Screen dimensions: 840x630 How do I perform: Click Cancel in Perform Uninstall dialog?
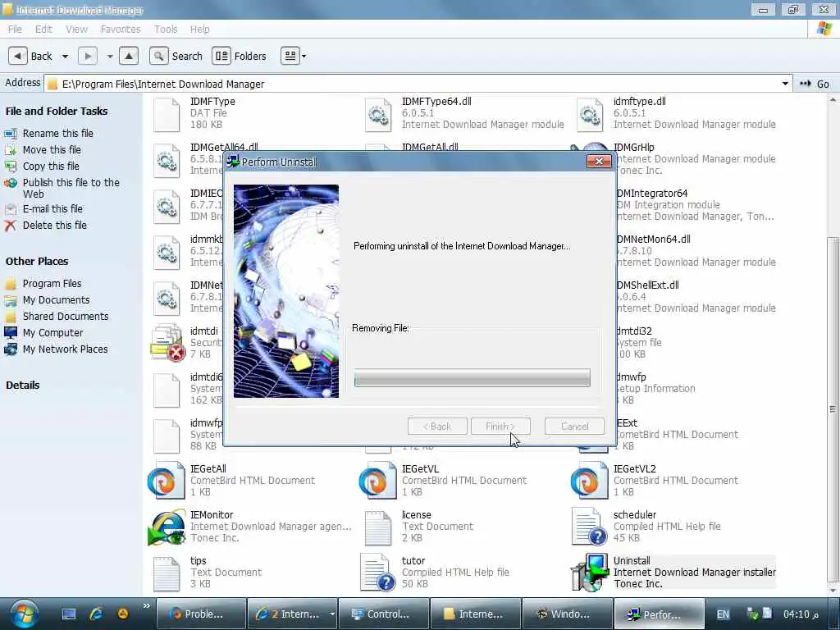(x=574, y=427)
